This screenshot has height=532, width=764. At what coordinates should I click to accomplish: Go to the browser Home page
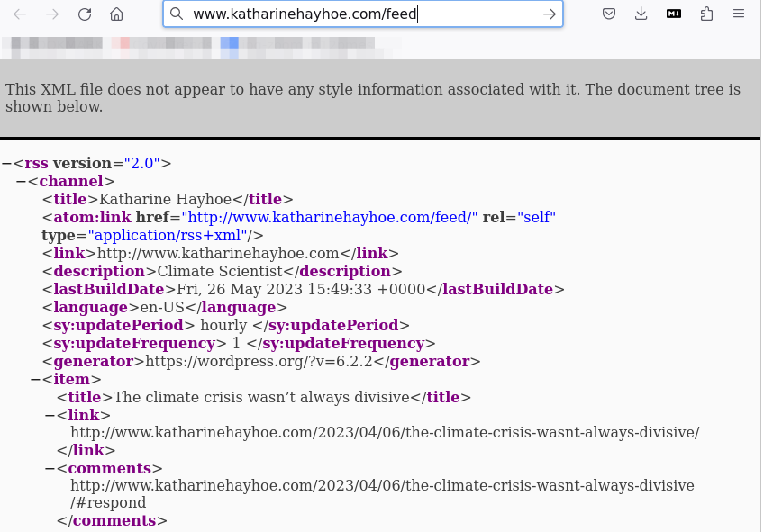click(116, 14)
